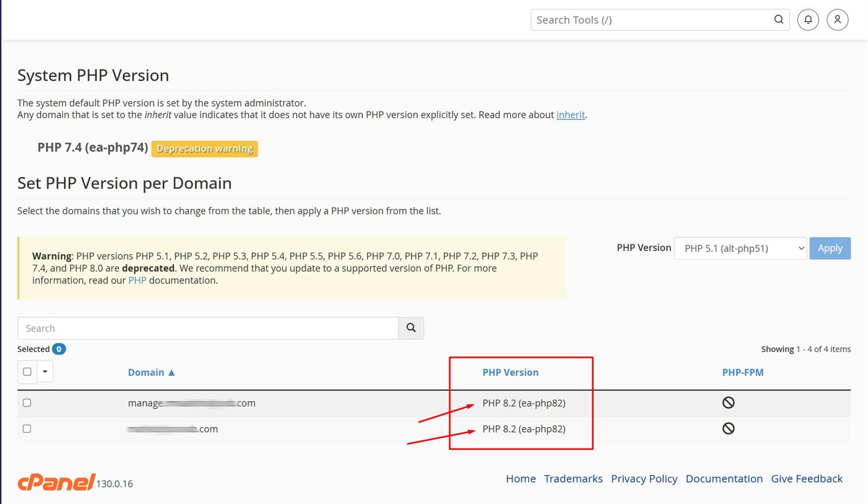868x504 pixels.
Task: Check the box for the second domain row
Action: point(27,429)
